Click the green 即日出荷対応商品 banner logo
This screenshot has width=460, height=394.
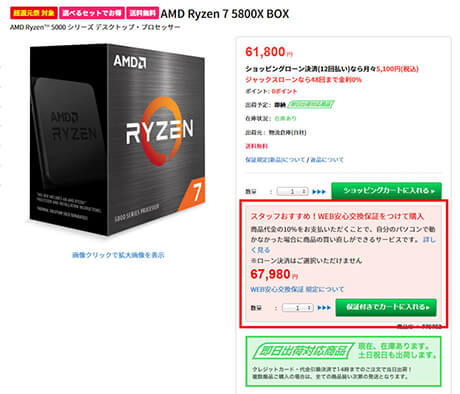pyautogui.click(x=303, y=351)
